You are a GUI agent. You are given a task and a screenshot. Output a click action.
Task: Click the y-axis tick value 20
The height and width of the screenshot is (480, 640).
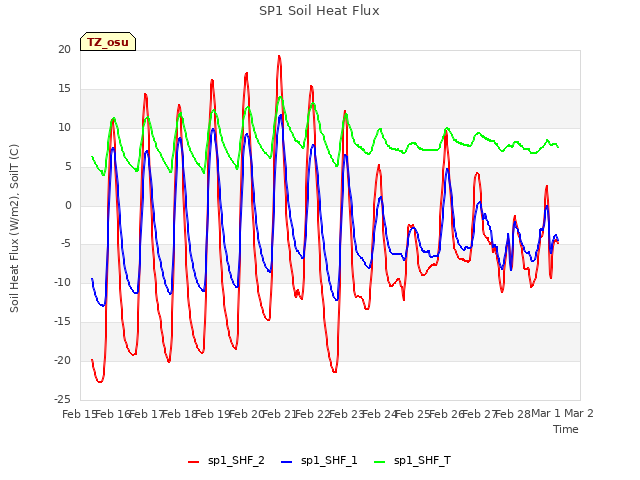[x=64, y=49]
